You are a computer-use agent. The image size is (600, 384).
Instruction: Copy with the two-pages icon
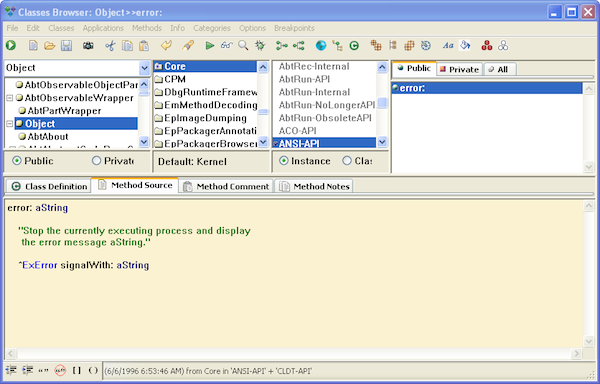[x=127, y=46]
